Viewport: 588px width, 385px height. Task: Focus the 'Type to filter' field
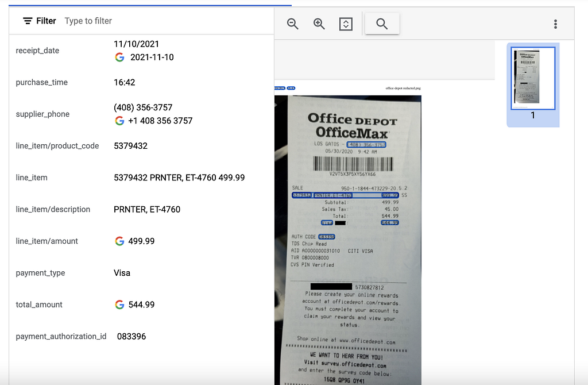[x=88, y=21]
